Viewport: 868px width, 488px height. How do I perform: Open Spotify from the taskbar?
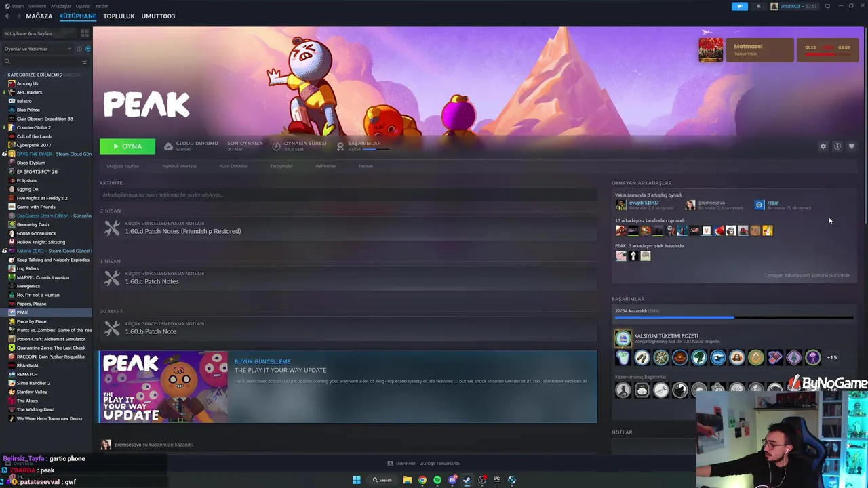[x=437, y=480]
